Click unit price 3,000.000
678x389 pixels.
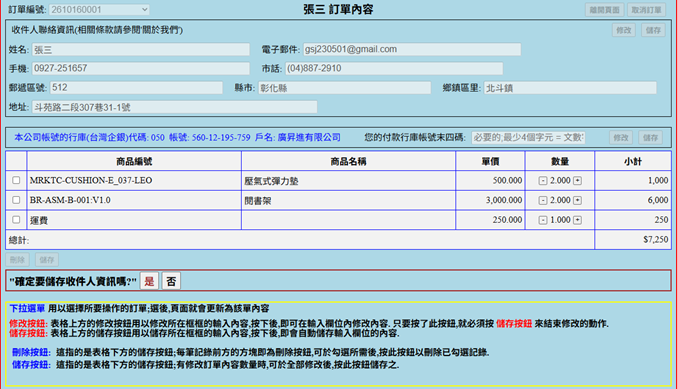click(x=504, y=200)
